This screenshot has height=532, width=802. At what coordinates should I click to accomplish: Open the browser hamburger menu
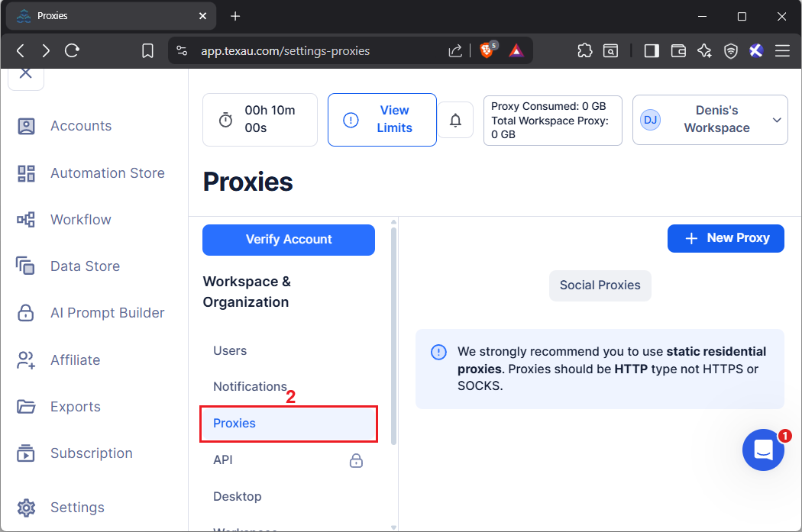(x=782, y=50)
